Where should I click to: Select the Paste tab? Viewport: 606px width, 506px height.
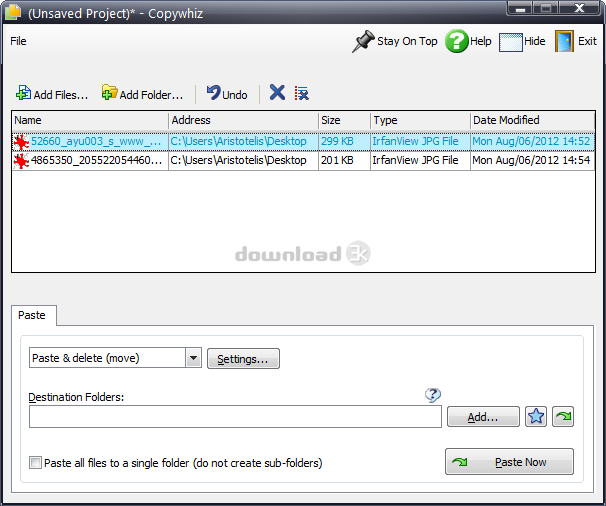[32, 315]
